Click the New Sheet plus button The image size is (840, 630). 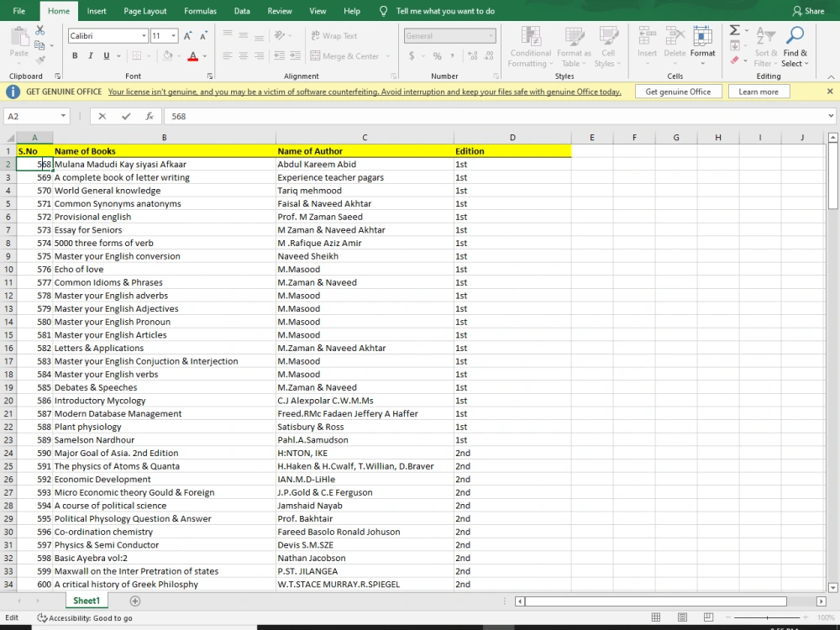[x=135, y=601]
